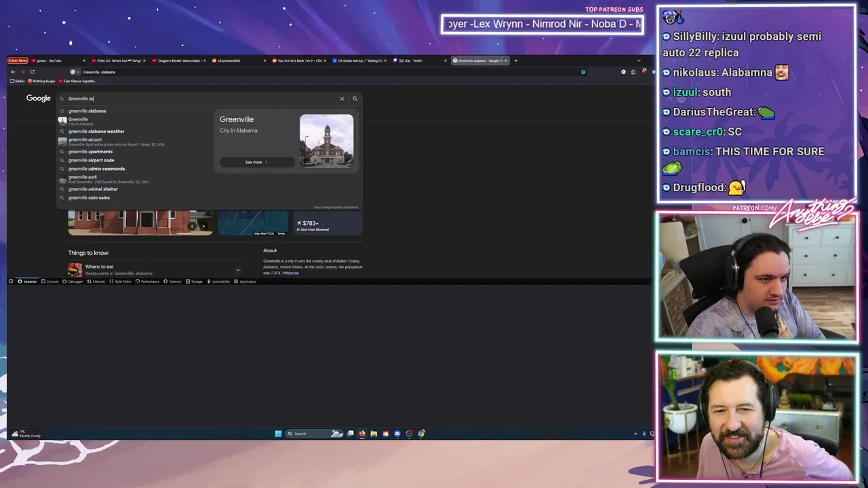Open the Accessibility devtools tab
The width and height of the screenshot is (868, 488).
pos(218,281)
